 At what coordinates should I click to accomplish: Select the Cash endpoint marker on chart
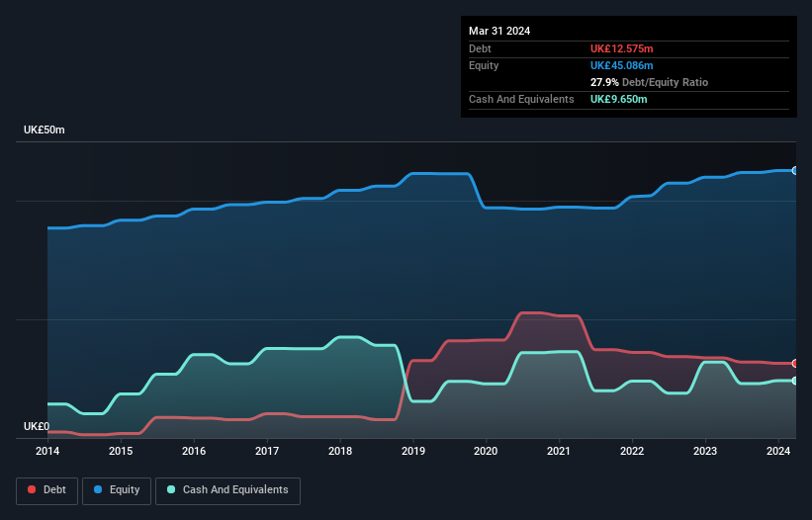click(795, 381)
